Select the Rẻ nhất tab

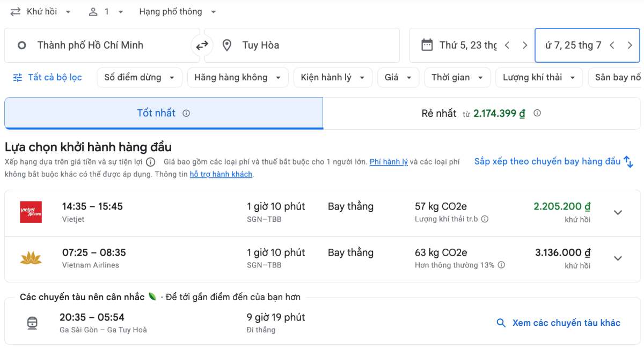tap(481, 113)
